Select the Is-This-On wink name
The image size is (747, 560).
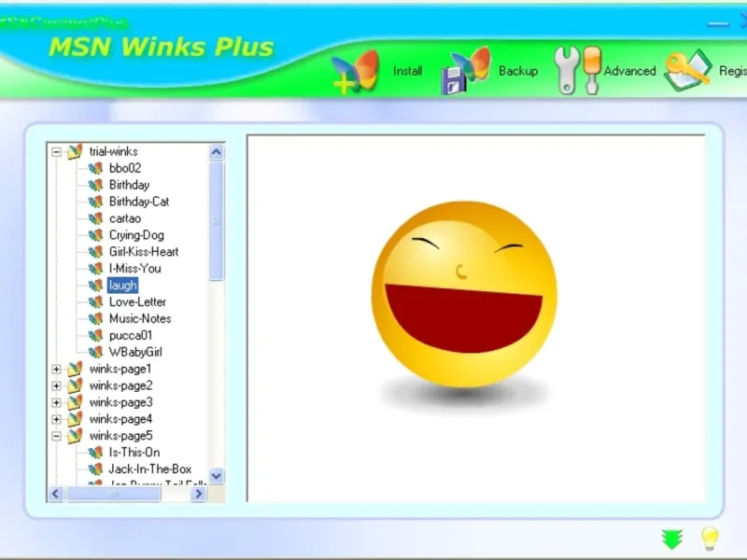pyautogui.click(x=134, y=453)
